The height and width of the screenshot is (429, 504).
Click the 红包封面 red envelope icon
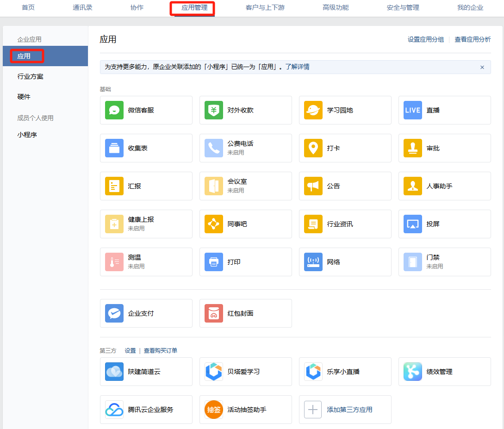[x=214, y=313]
